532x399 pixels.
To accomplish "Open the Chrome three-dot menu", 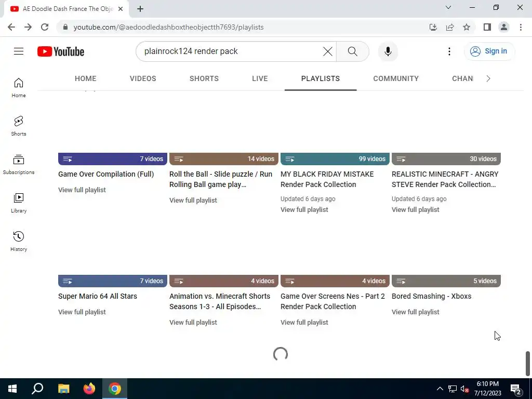I will (x=521, y=27).
